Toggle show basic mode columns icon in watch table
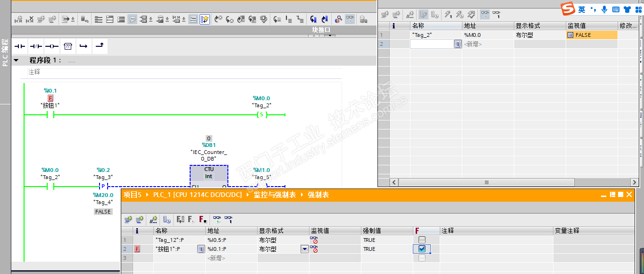The height and width of the screenshot is (274, 644). point(423,15)
